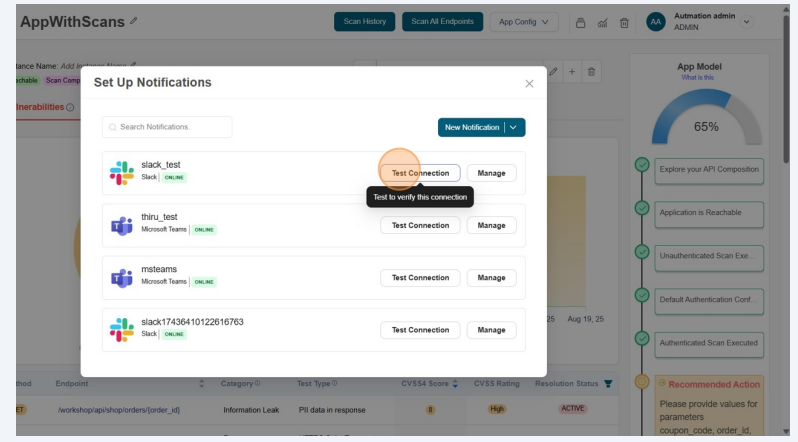The image size is (798, 442).
Task: Click Scan All Endpoints button
Action: click(442, 22)
